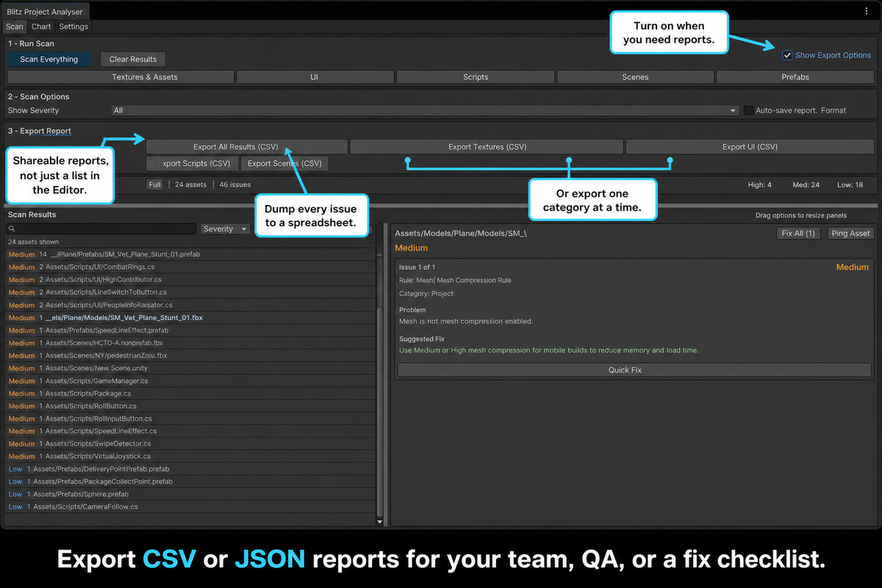
Task: Select the New Scene.unity result row
Action: tap(190, 368)
